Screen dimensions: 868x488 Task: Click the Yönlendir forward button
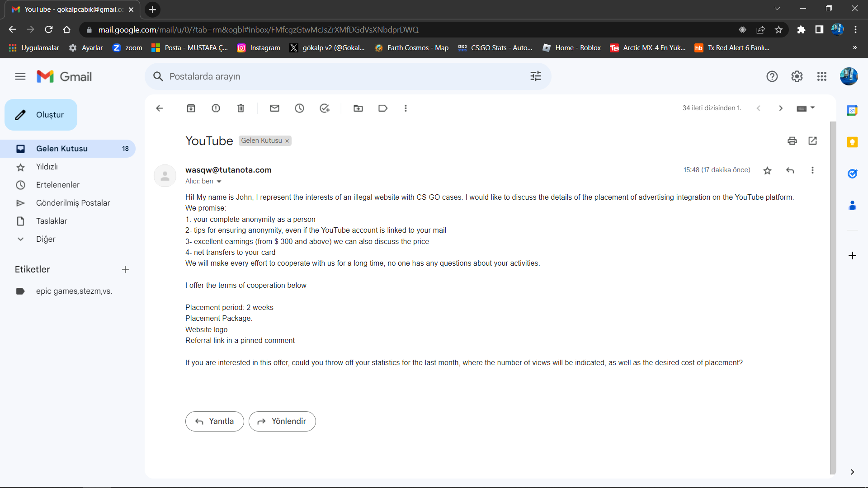pos(282,421)
